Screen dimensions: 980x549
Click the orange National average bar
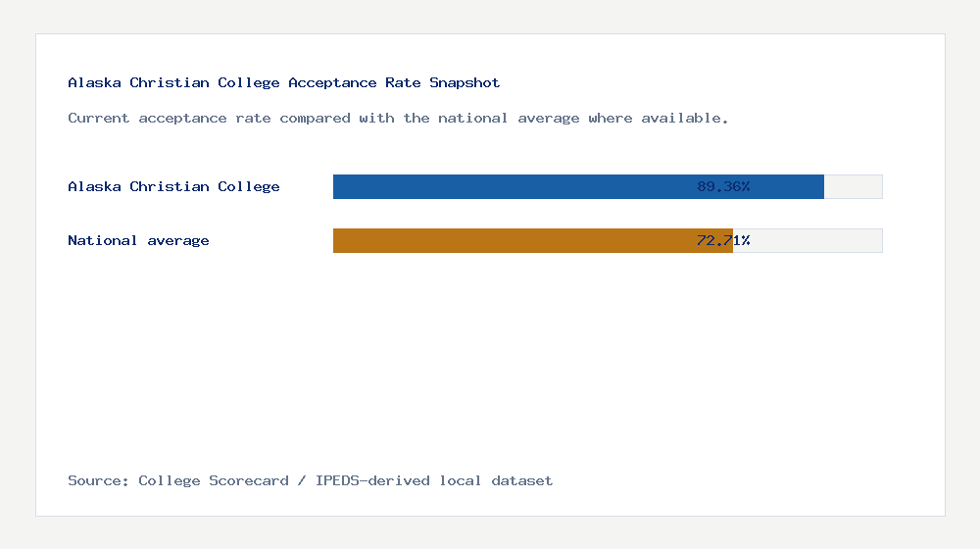coord(532,241)
